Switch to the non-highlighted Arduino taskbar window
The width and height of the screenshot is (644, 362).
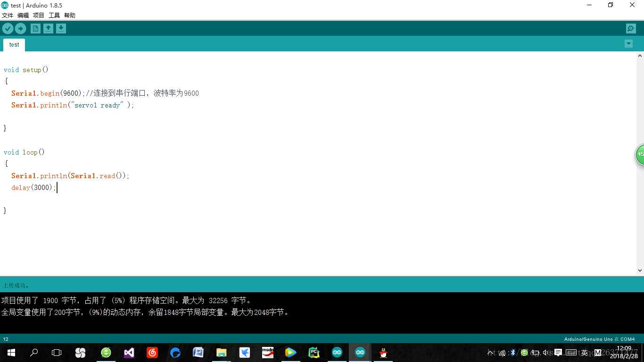(x=337, y=353)
